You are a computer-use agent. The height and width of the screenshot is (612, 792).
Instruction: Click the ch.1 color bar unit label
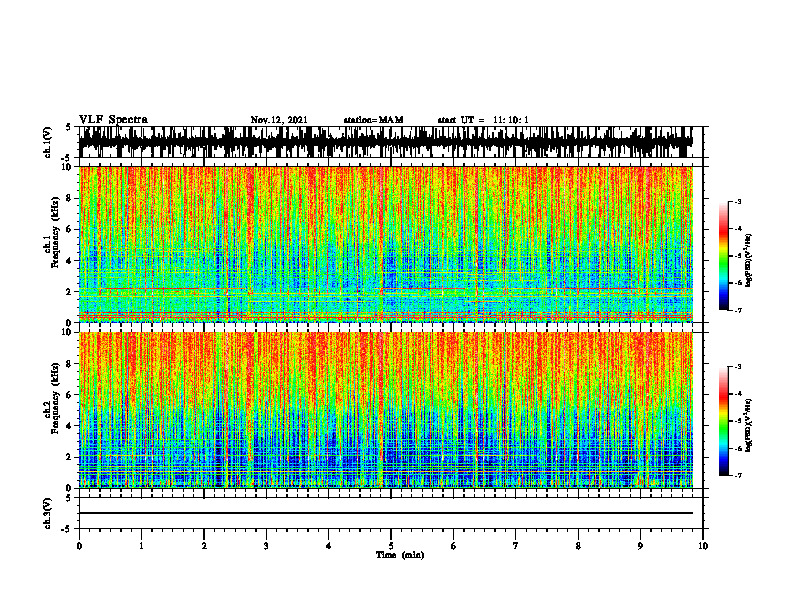pos(749,261)
